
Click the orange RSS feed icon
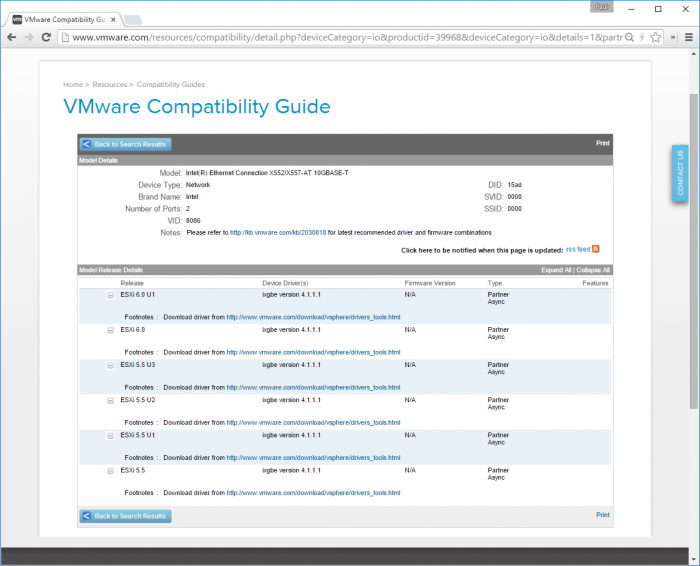click(596, 249)
